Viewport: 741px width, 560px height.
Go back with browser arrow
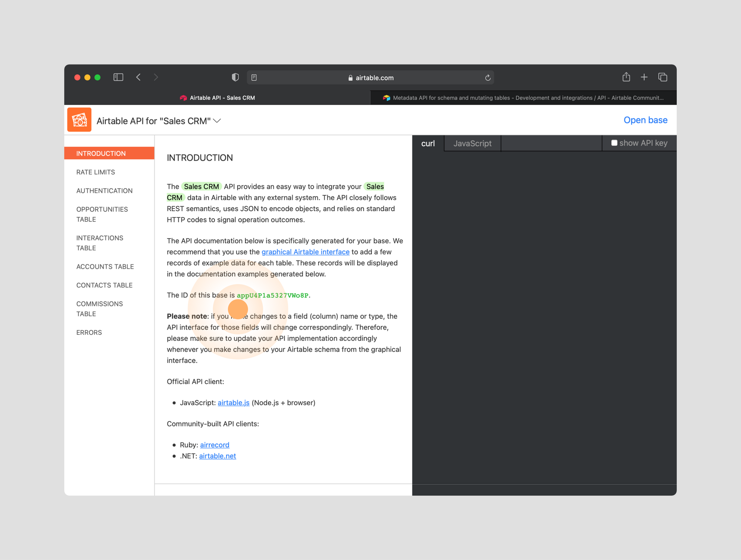coord(139,77)
